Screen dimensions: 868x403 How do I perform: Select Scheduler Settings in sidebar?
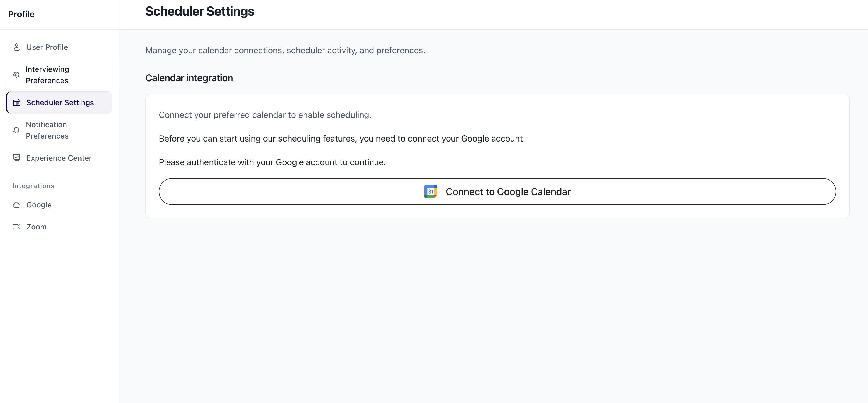tap(59, 102)
